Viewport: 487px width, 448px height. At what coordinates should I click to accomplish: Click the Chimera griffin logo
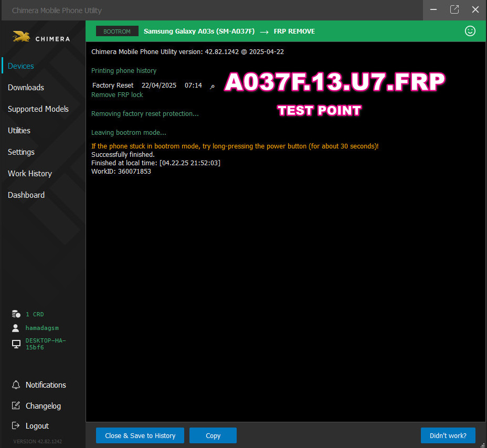click(x=21, y=37)
